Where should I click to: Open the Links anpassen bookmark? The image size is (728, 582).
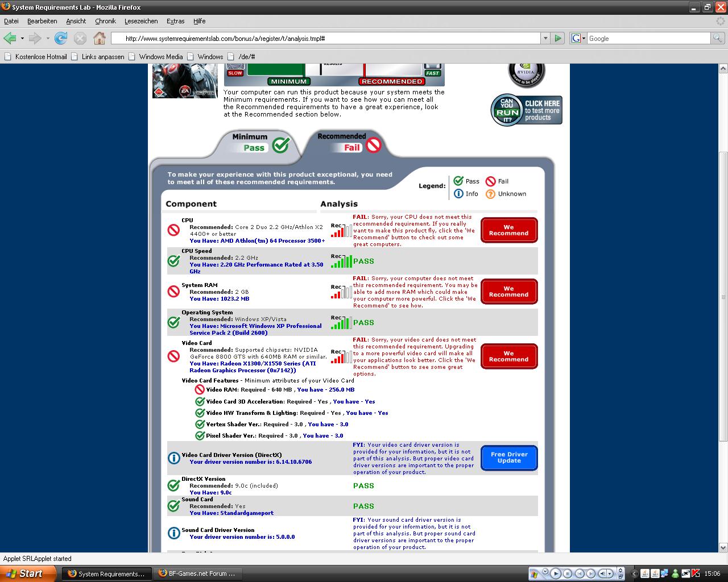pyautogui.click(x=97, y=56)
